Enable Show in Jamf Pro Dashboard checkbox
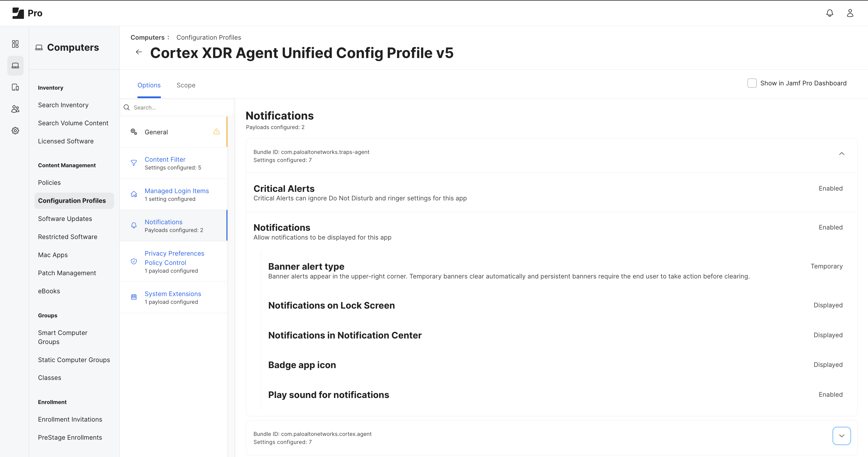Viewport: 868px width, 457px height. point(752,83)
